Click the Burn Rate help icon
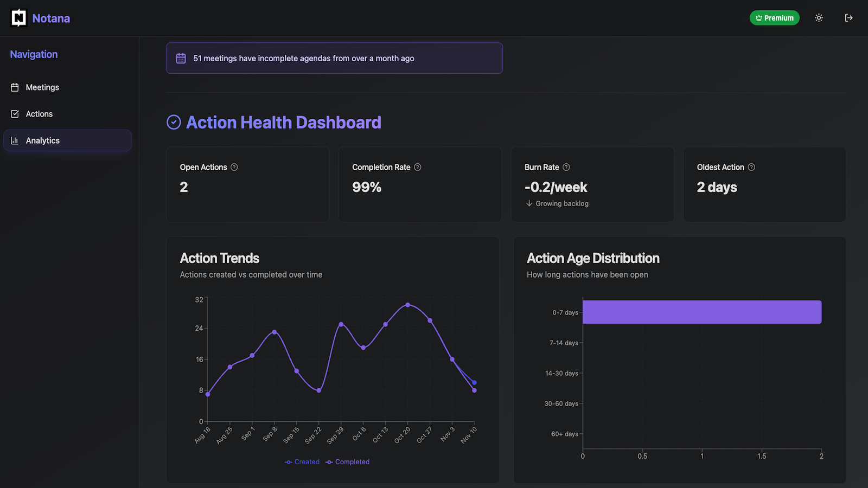Viewport: 868px width, 488px height. coord(566,167)
